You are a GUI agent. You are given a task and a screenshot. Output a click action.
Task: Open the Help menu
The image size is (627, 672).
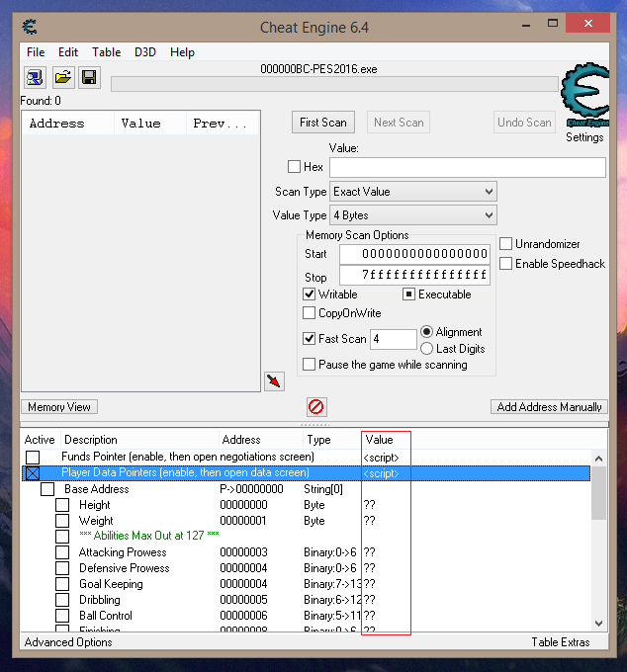(182, 52)
